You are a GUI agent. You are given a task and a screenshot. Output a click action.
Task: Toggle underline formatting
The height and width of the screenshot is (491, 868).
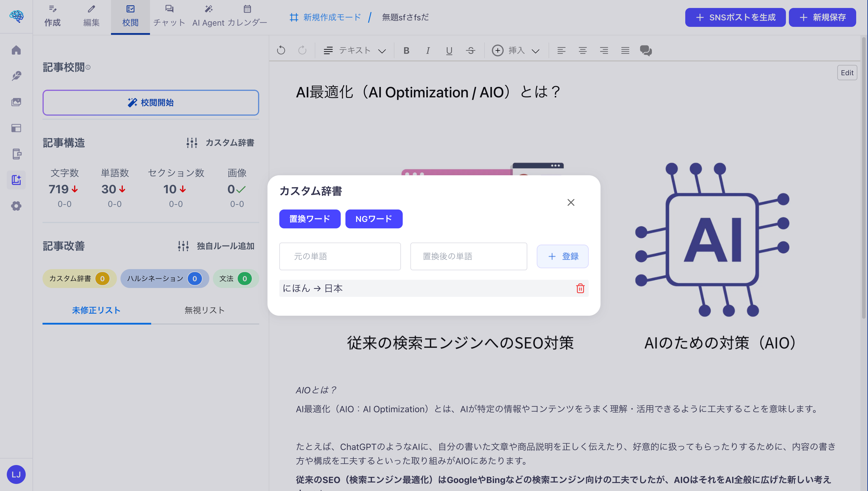(449, 50)
